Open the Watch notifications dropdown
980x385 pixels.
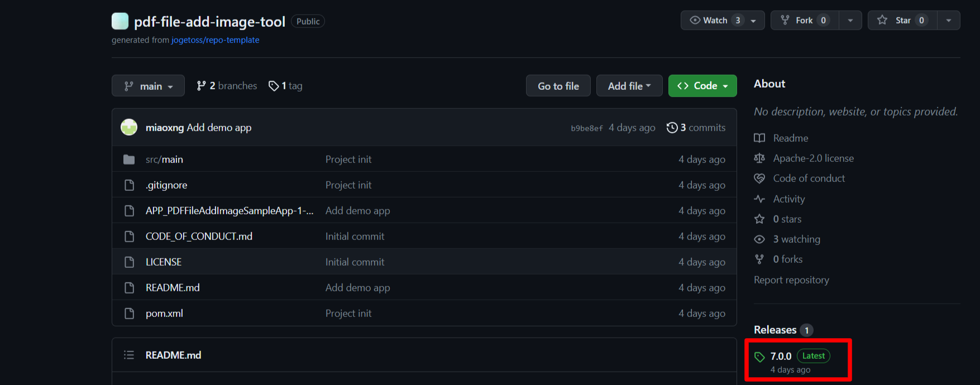click(x=723, y=20)
